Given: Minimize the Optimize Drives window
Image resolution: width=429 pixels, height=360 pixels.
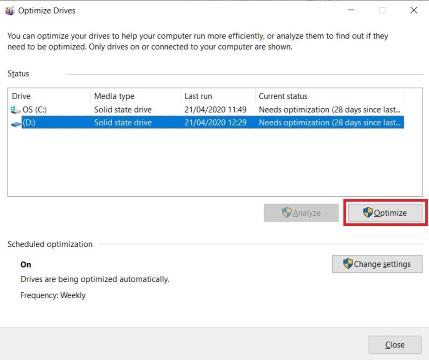Looking at the screenshot, I should (x=351, y=10).
